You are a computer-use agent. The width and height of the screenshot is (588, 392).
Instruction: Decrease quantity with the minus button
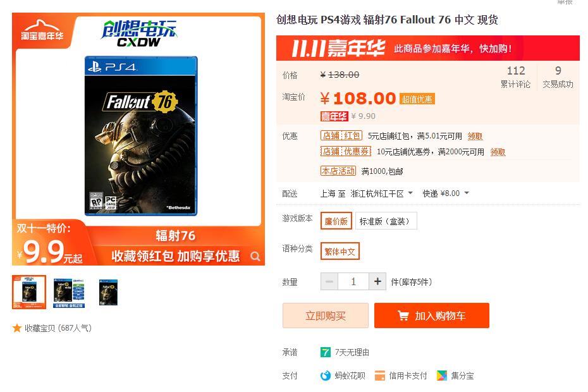pos(329,281)
